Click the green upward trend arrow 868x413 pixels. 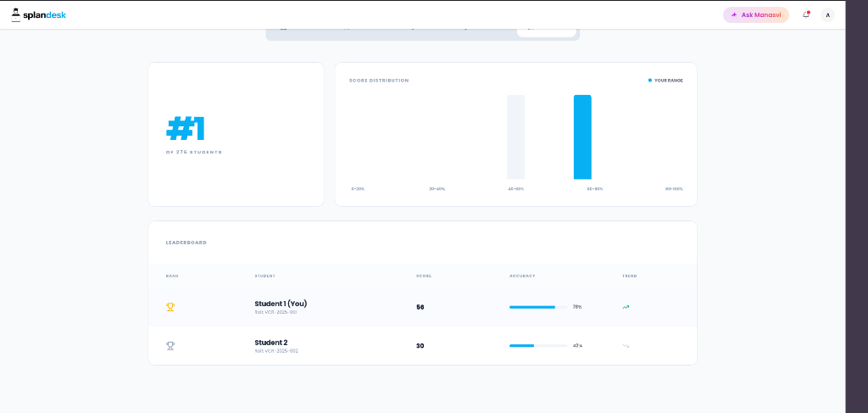coord(626,307)
